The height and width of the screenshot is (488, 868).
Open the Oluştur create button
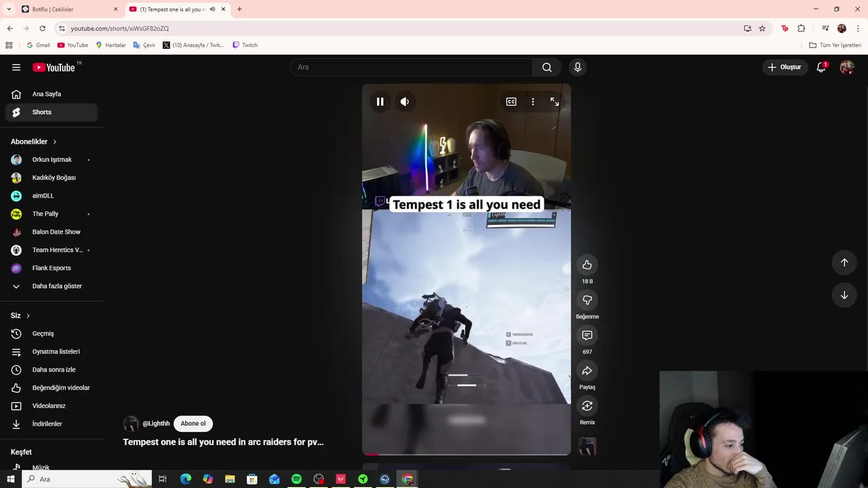(x=784, y=67)
